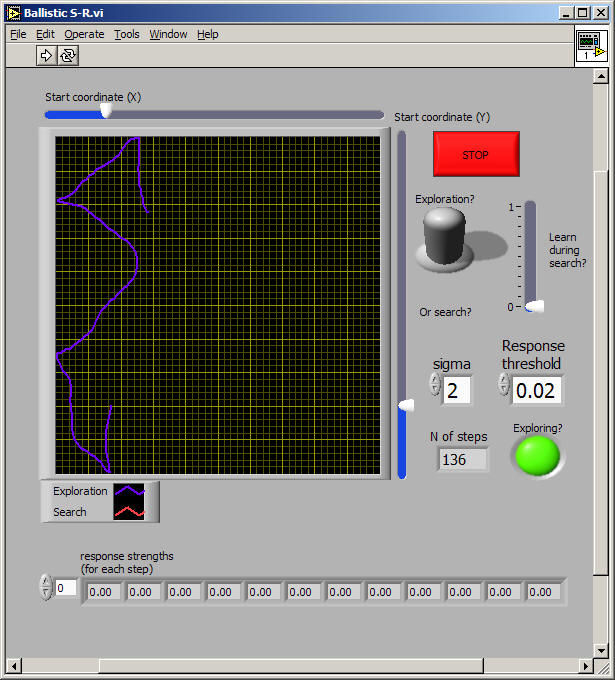
Task: Click the Run Continuously toolbar icon
Action: (68, 56)
